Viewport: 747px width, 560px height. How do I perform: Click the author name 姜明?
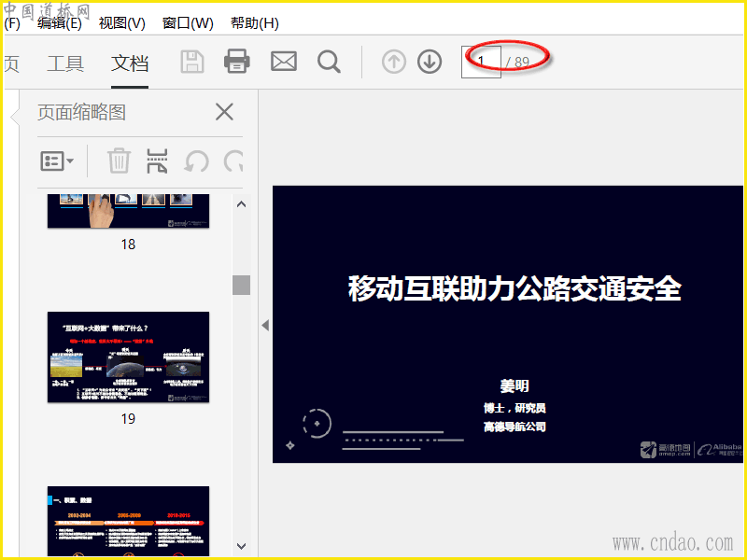[514, 385]
